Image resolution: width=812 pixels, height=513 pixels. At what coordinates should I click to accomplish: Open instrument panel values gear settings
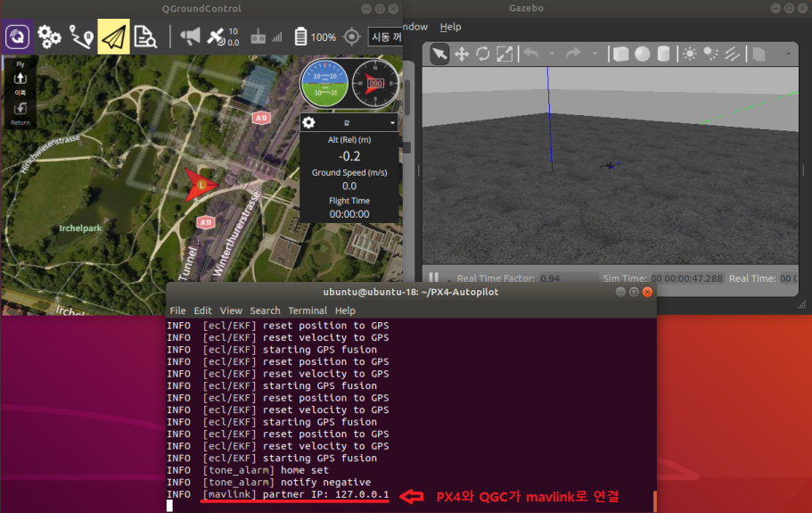tap(308, 122)
